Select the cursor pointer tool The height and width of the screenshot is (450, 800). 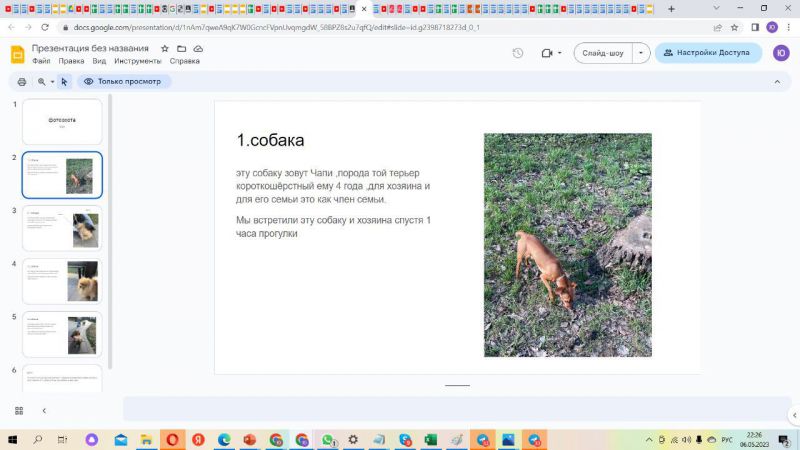(64, 82)
